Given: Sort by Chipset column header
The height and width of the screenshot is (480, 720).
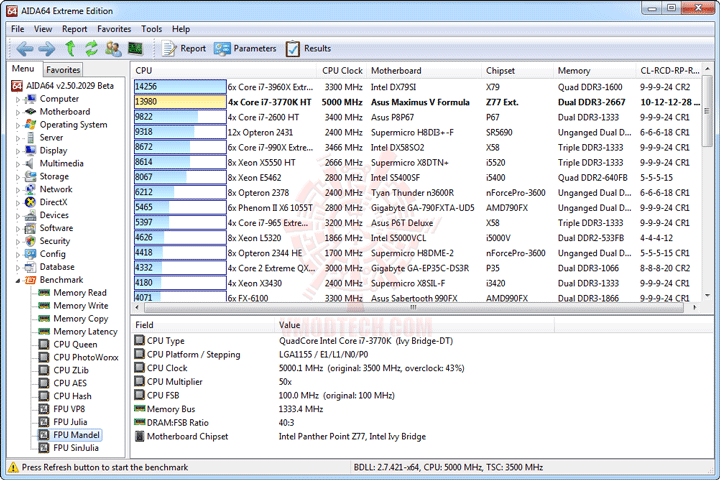Looking at the screenshot, I should (x=518, y=71).
